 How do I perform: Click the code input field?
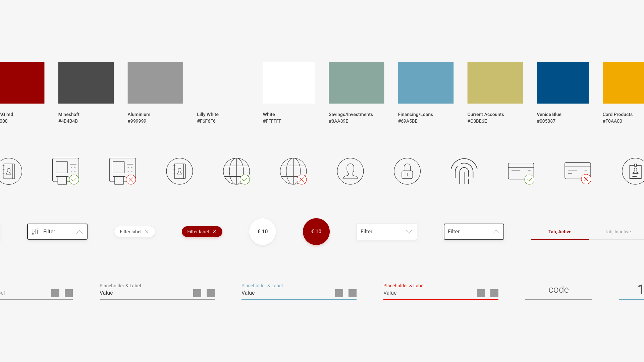pyautogui.click(x=558, y=290)
